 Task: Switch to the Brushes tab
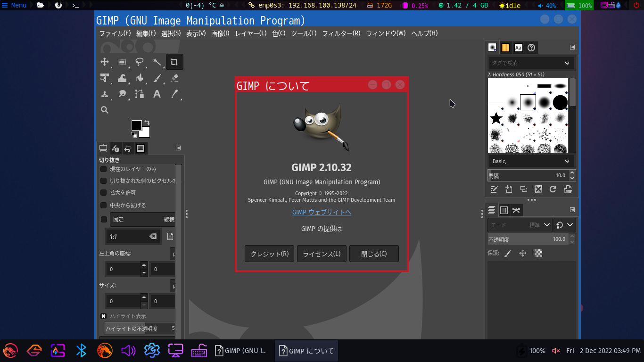[493, 47]
